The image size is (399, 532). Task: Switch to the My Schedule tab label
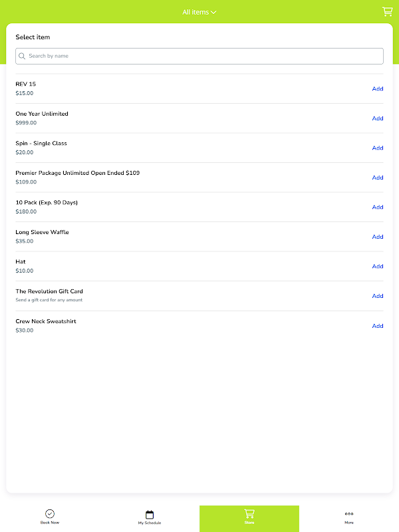(x=150, y=523)
